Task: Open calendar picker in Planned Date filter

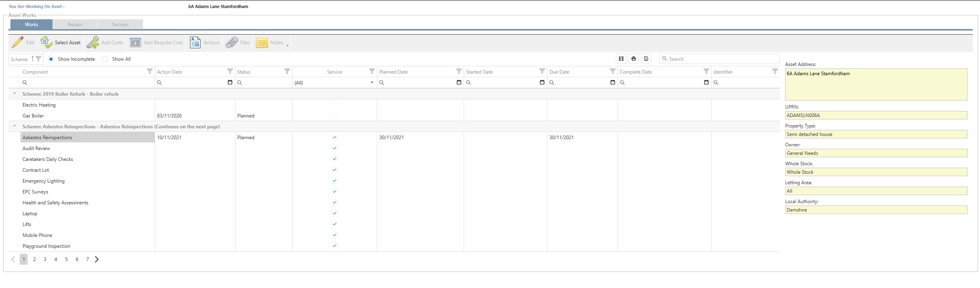Action: [x=459, y=82]
